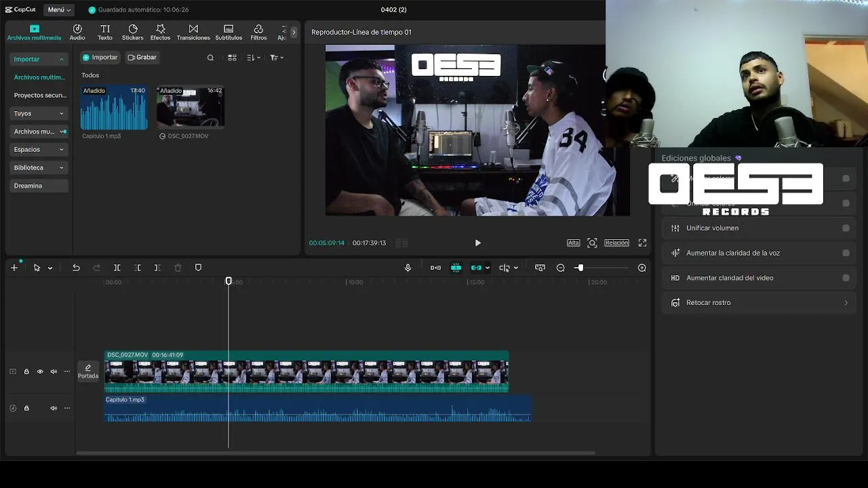
Task: Open the Subtítulos panel
Action: tap(229, 32)
